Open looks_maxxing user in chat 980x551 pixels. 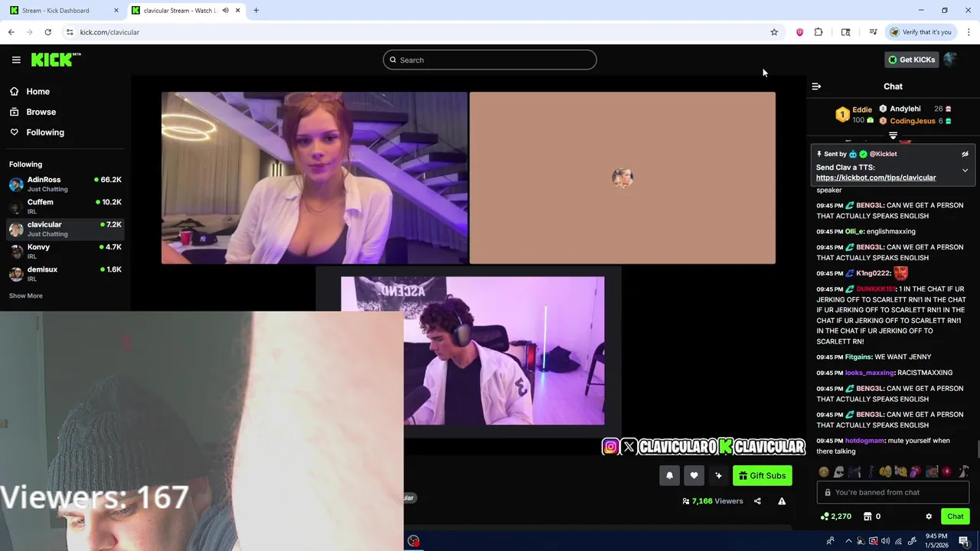pos(869,373)
